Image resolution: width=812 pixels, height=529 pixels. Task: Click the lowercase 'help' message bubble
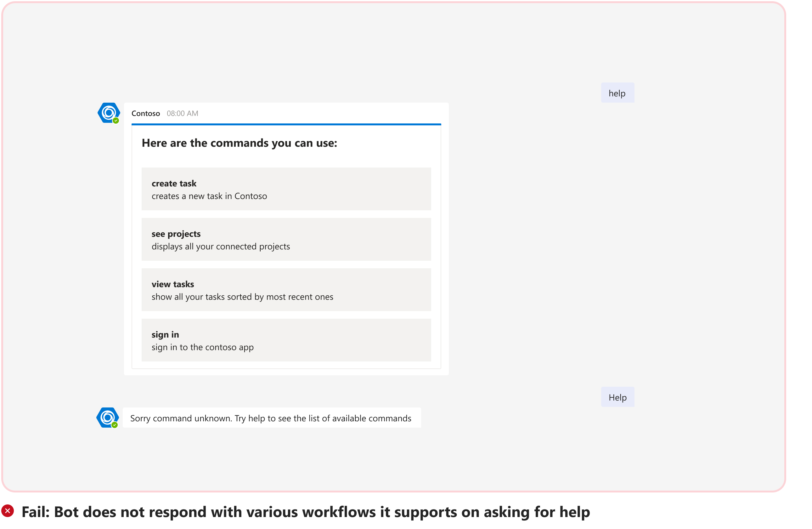(618, 93)
